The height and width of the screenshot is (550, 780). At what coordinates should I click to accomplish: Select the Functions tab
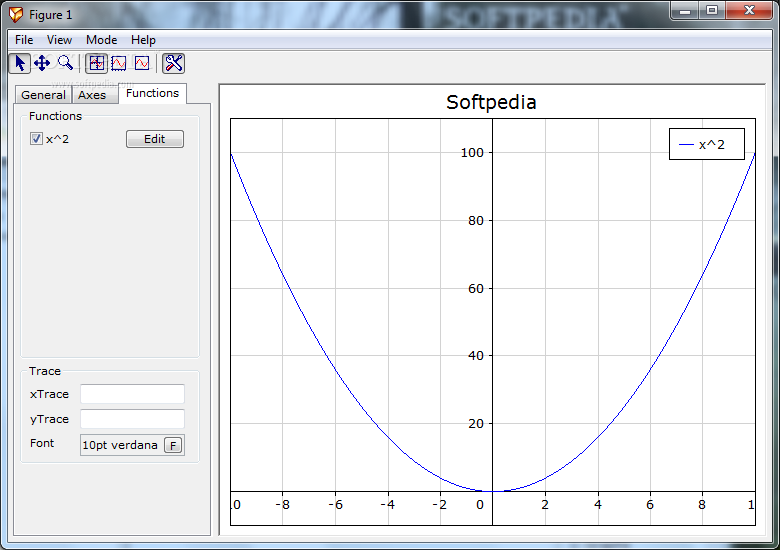(152, 93)
